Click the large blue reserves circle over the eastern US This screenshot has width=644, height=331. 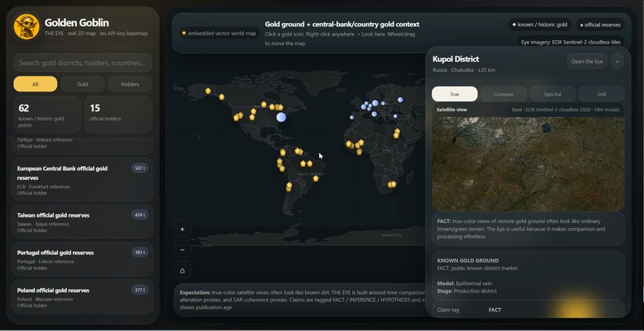pyautogui.click(x=281, y=117)
